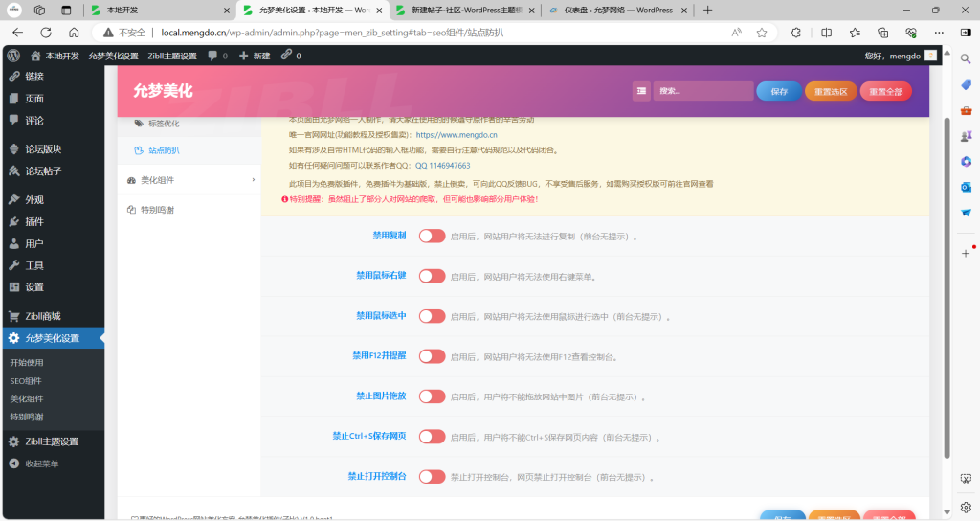Enable the 禁用鼠标右键 switch
Viewport: 980px width, 521px height.
click(x=432, y=276)
